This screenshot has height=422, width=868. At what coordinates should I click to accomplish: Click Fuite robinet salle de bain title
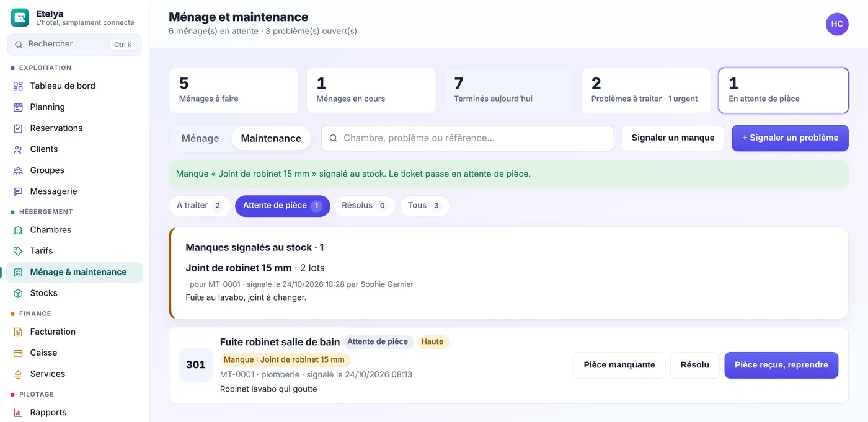click(280, 342)
